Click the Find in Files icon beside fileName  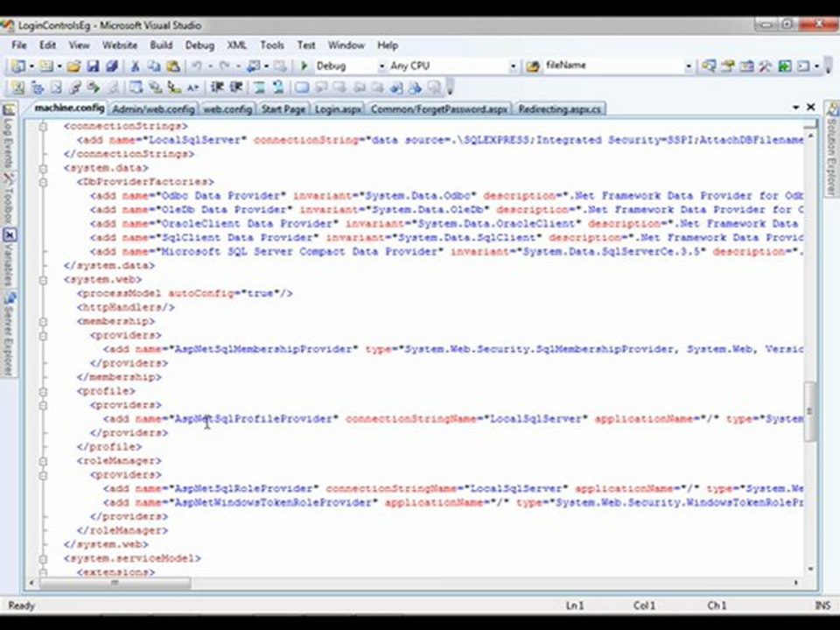[533, 66]
